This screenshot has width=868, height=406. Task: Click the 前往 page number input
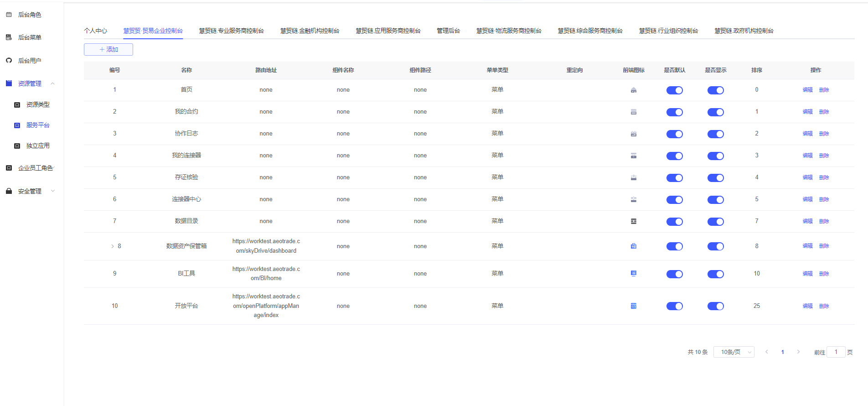point(836,352)
